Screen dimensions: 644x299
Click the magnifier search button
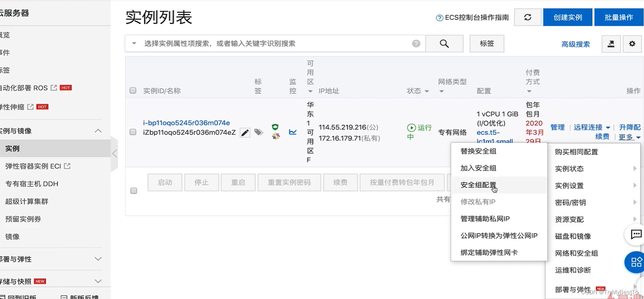point(444,44)
